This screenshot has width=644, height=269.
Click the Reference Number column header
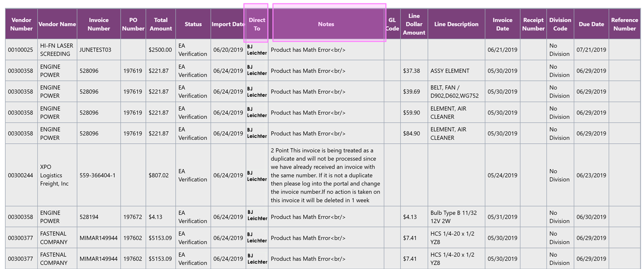click(624, 24)
